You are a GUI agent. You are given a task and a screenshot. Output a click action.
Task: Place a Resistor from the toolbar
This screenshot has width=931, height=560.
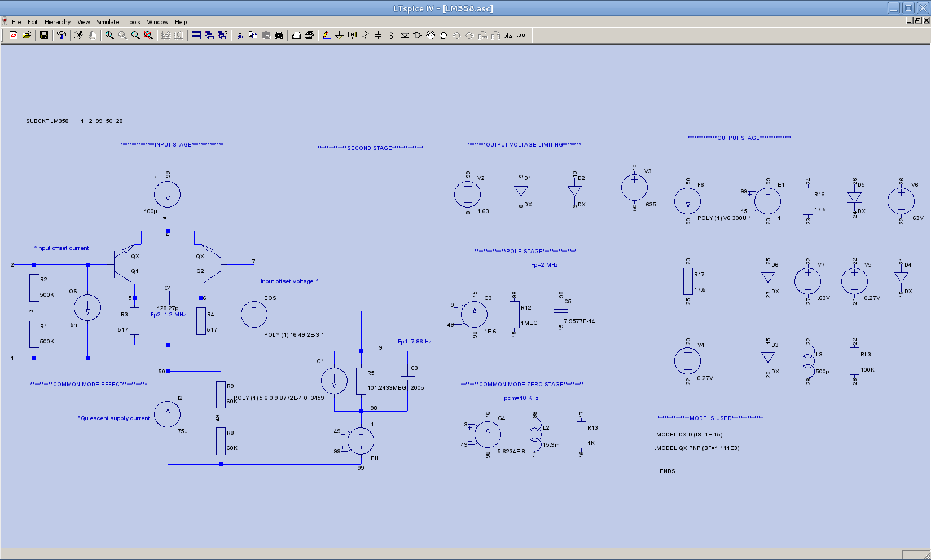(x=366, y=36)
